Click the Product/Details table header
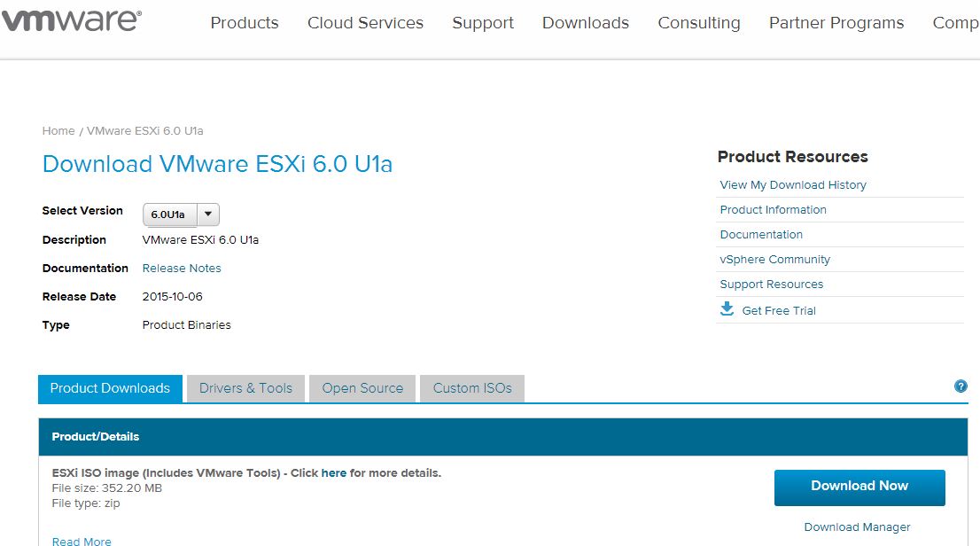The height and width of the screenshot is (546, 980). click(503, 437)
